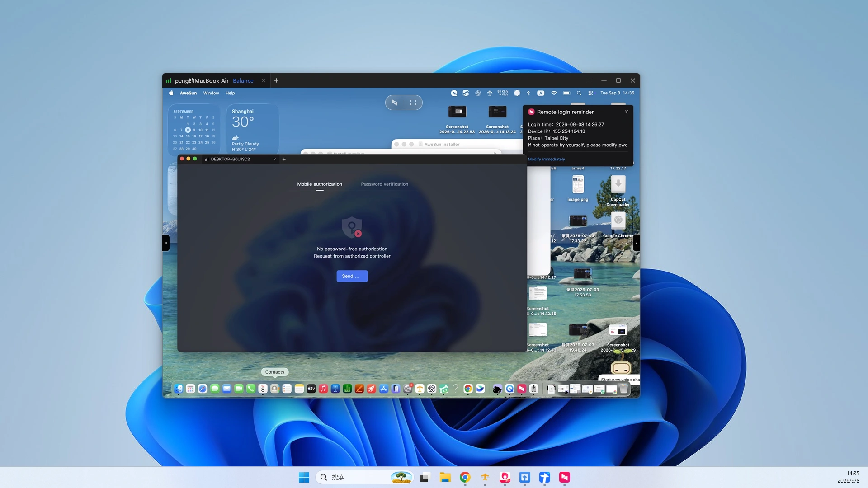This screenshot has width=868, height=488.
Task: Open Finder in the remote Mac dock
Action: 179,389
